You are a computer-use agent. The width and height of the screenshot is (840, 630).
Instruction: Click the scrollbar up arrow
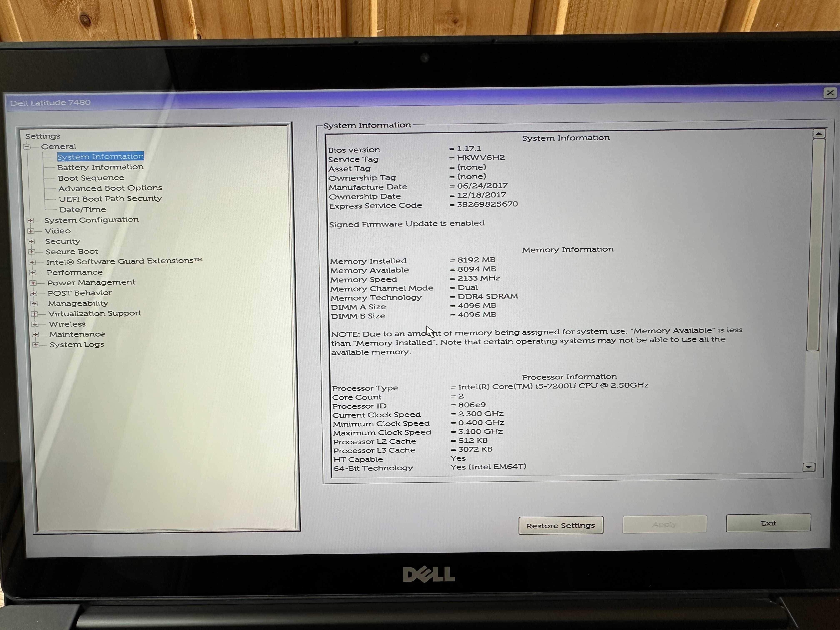819,134
